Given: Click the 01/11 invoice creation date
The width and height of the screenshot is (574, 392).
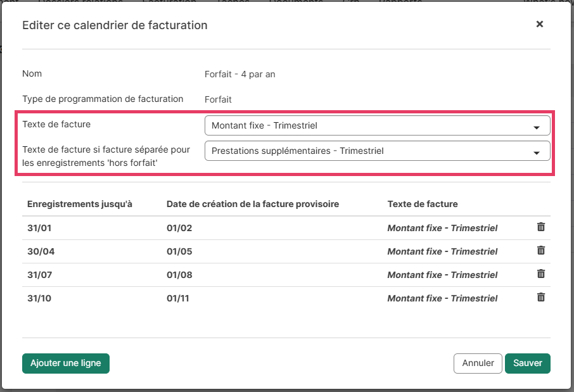Looking at the screenshot, I should click(x=179, y=298).
